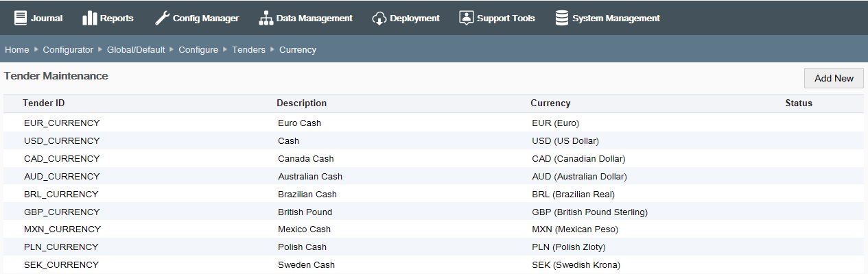Click the Configure breadcrumb link
Screen dimensions: 868x274
(198, 50)
